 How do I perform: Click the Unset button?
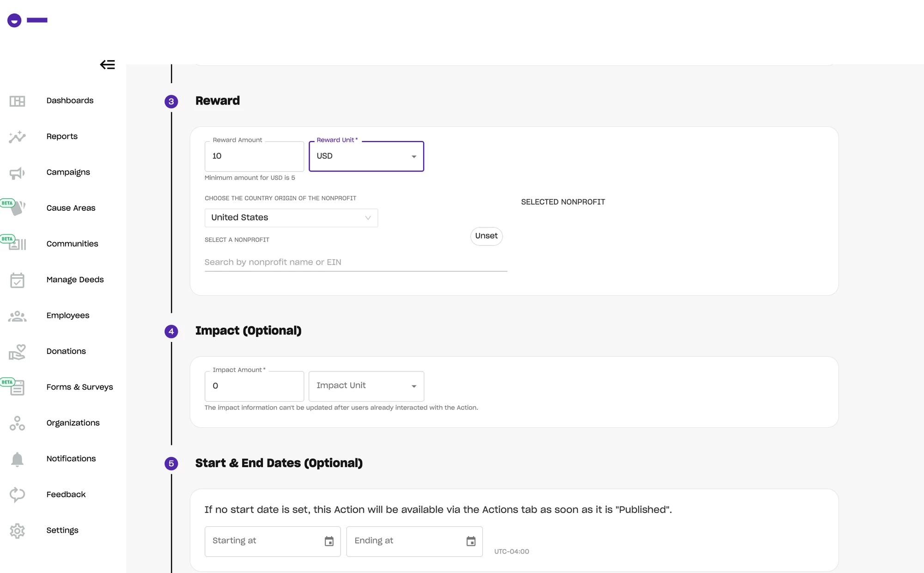tap(486, 236)
